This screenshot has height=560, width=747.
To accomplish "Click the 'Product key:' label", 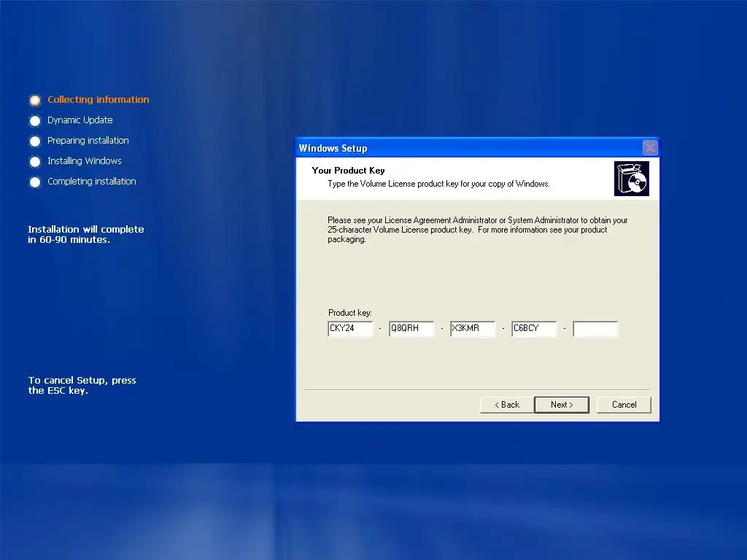I will click(350, 313).
